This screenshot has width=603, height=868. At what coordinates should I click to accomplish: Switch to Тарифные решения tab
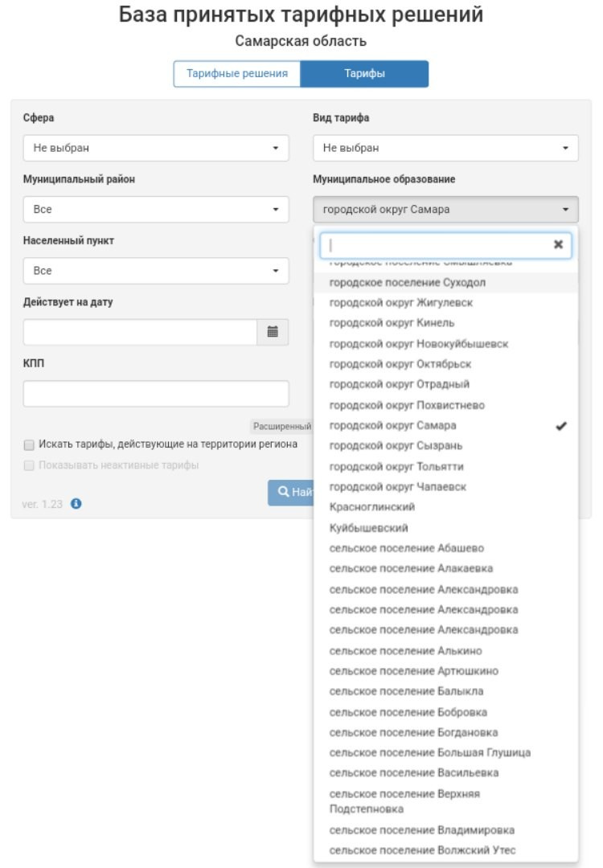237,74
